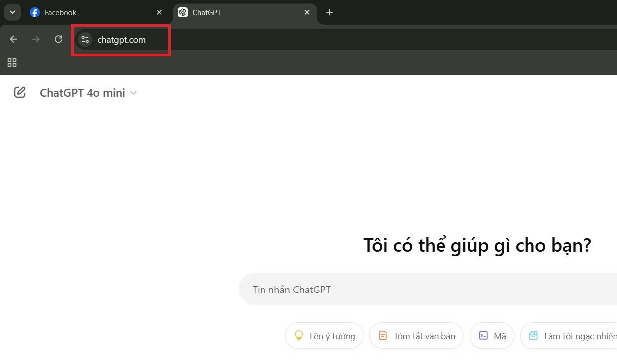This screenshot has height=364, width=617.
Task: Choose the Mã suggestion chip
Action: click(x=492, y=336)
